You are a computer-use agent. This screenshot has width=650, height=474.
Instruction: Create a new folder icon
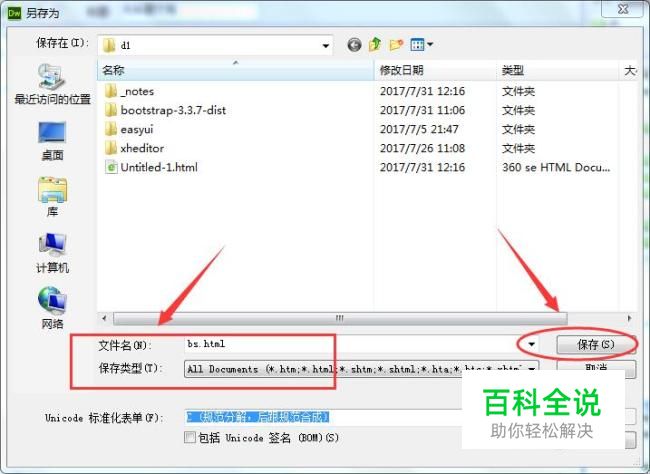pos(396,44)
